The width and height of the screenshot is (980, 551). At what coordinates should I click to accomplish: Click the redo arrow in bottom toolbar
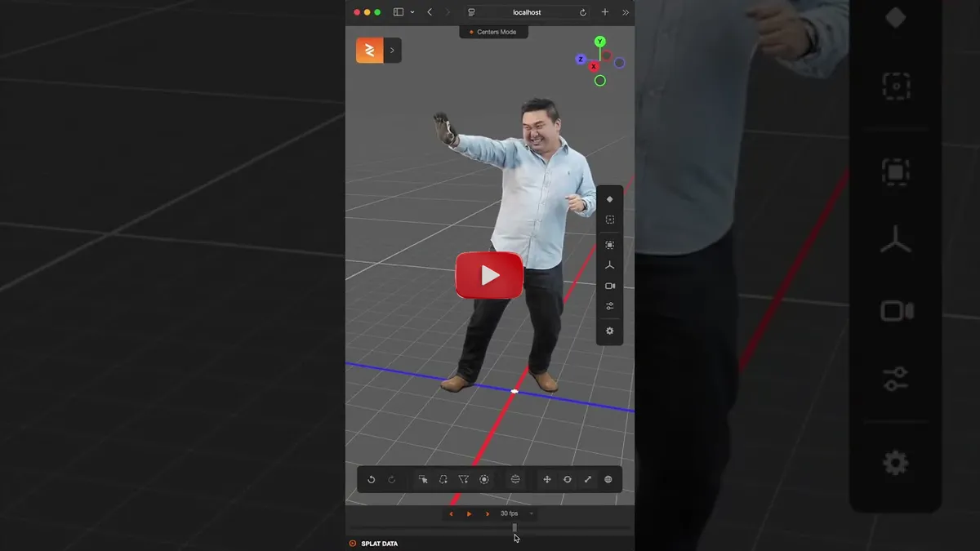[391, 479]
